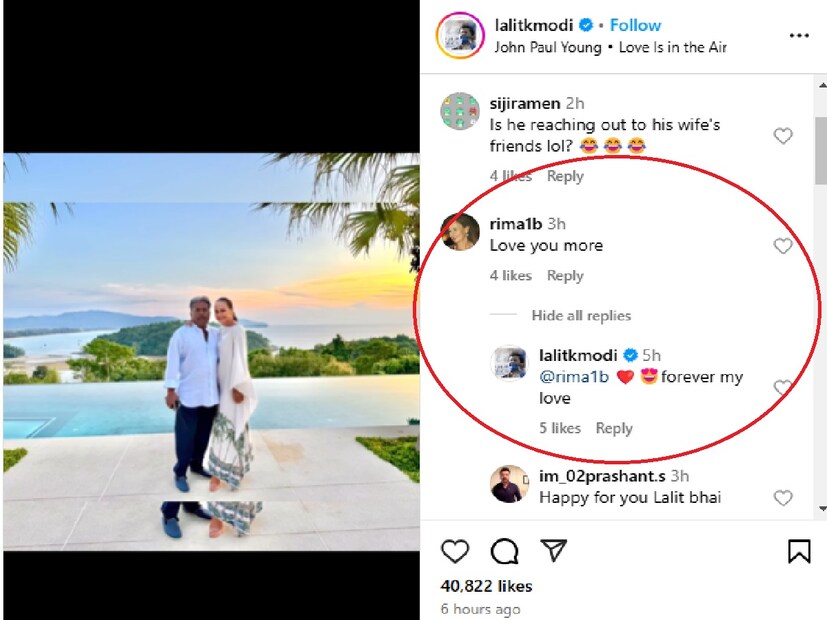Follow the lalitkmodi account

point(635,25)
